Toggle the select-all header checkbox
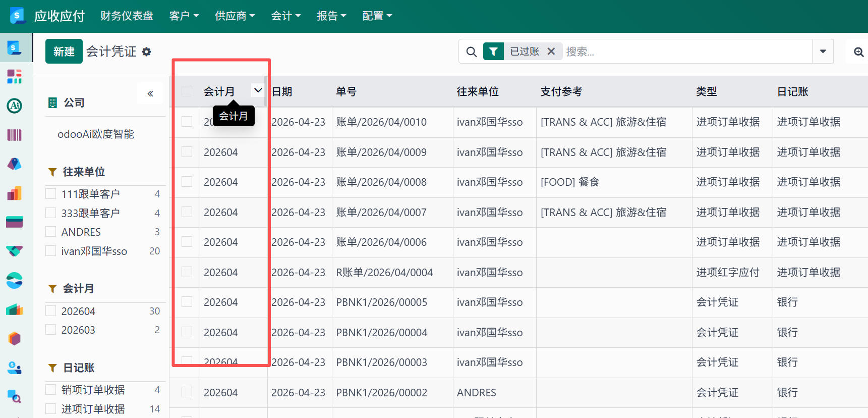The width and height of the screenshot is (868, 418). coord(187,91)
